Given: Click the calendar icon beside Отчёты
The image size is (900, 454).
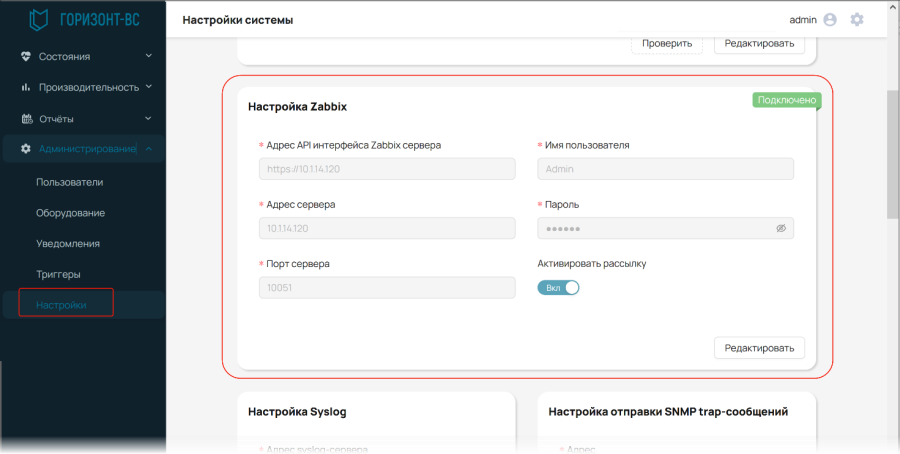Looking at the screenshot, I should 26,119.
